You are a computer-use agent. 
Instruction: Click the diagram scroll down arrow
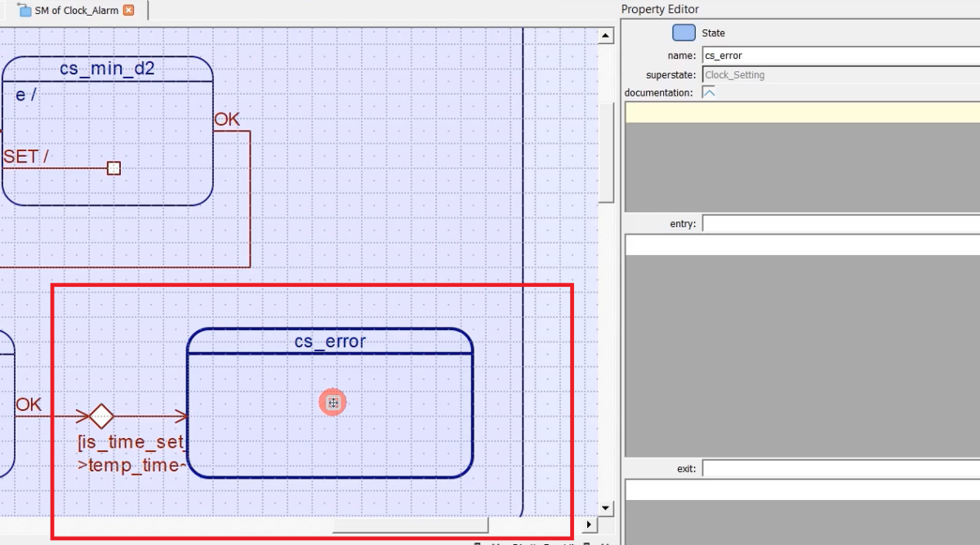click(x=606, y=507)
